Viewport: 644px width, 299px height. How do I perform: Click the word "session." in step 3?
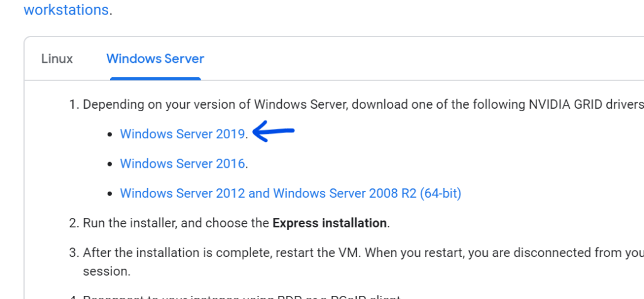coord(106,271)
